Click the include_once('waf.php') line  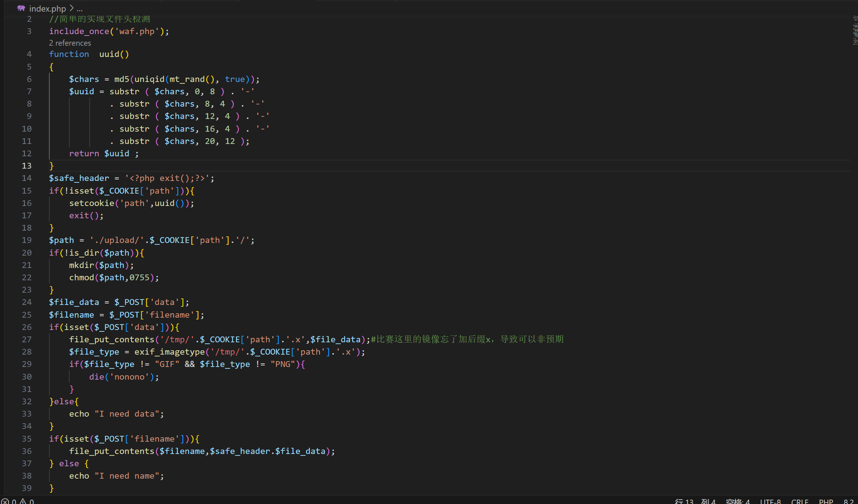[x=109, y=31]
